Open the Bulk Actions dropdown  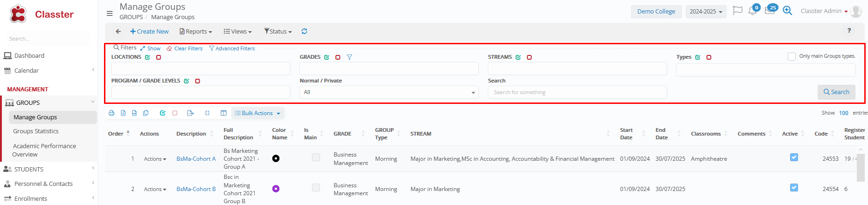[257, 113]
